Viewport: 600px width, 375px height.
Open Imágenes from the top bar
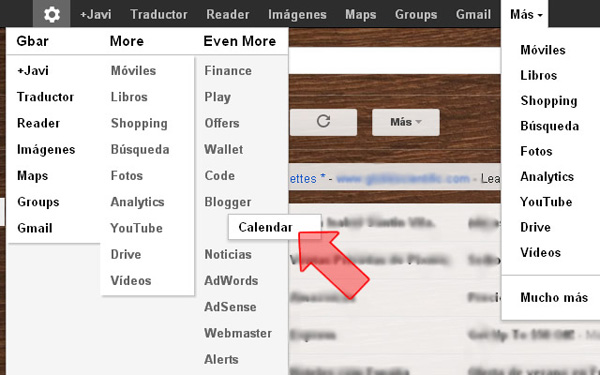click(x=297, y=15)
